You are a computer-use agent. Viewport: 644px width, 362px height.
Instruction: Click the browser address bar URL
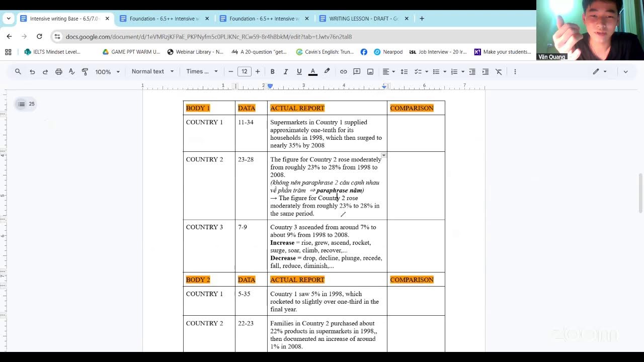tap(209, 37)
